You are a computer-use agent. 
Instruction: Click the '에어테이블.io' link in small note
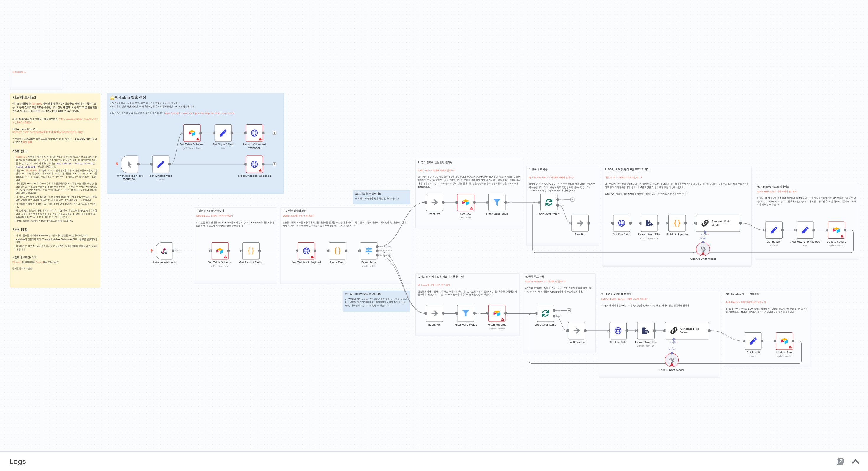pyautogui.click(x=19, y=72)
